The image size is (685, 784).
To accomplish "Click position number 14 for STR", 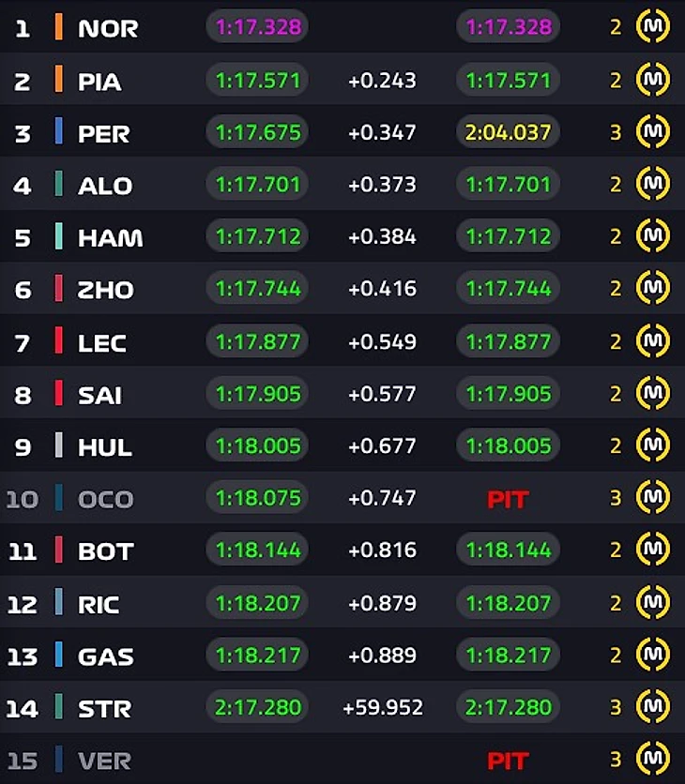I will point(23,708).
